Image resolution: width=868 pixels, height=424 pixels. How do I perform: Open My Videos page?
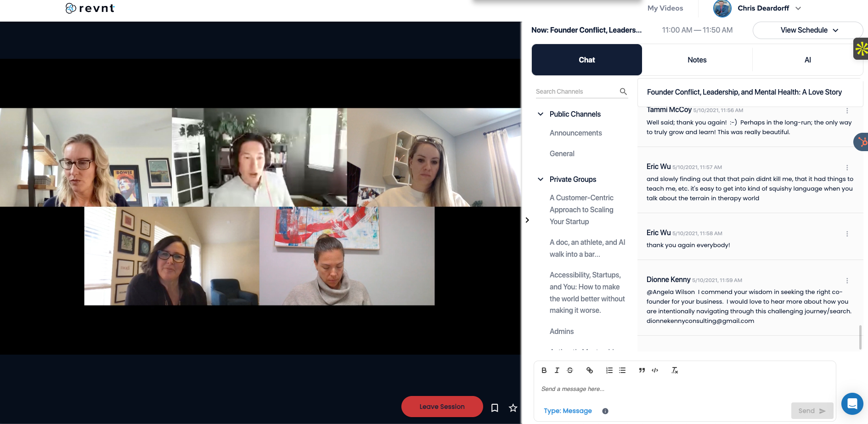(665, 8)
